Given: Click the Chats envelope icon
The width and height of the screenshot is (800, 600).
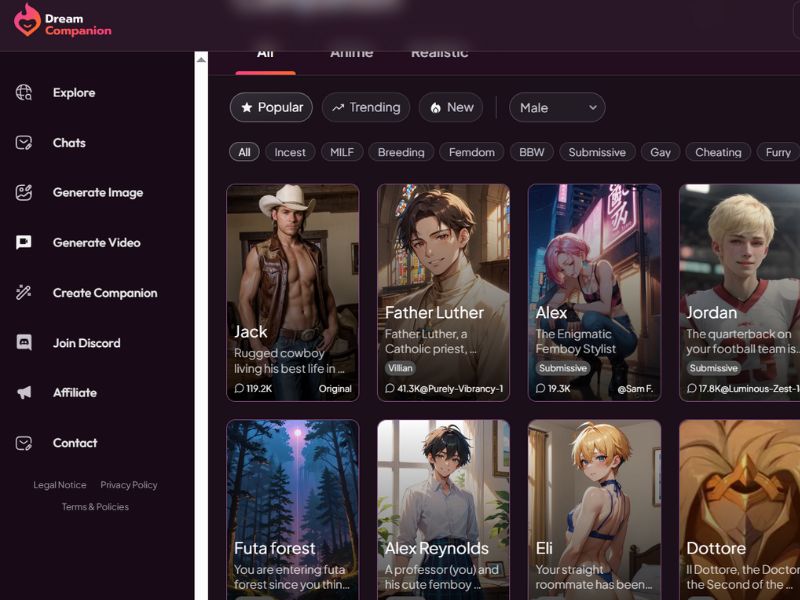Looking at the screenshot, I should [23, 142].
